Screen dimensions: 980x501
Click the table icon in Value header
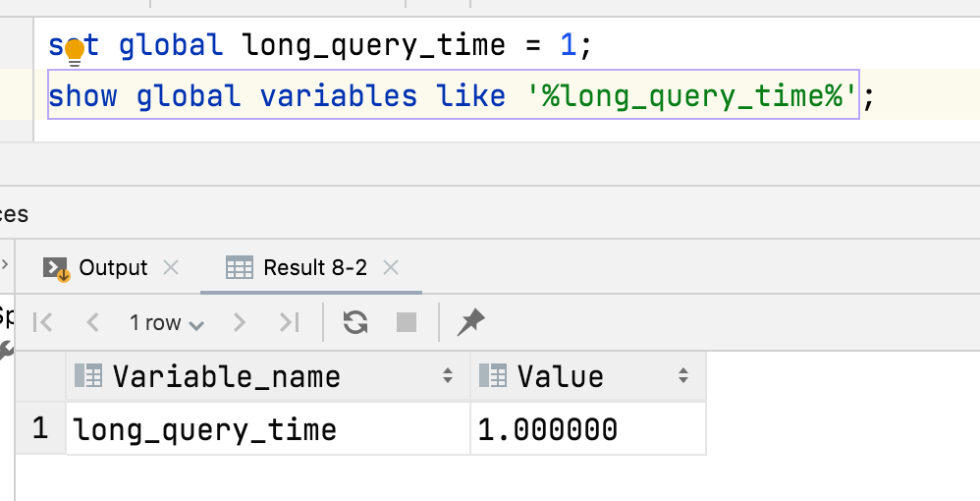493,375
